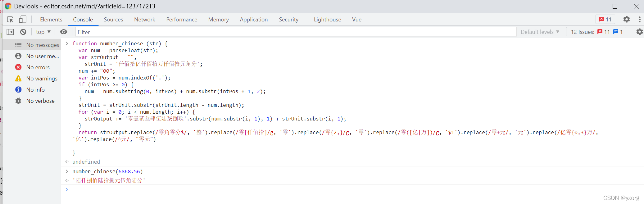Click the red error circle icon
Image resolution: width=644 pixels, height=204 pixels.
(18, 67)
